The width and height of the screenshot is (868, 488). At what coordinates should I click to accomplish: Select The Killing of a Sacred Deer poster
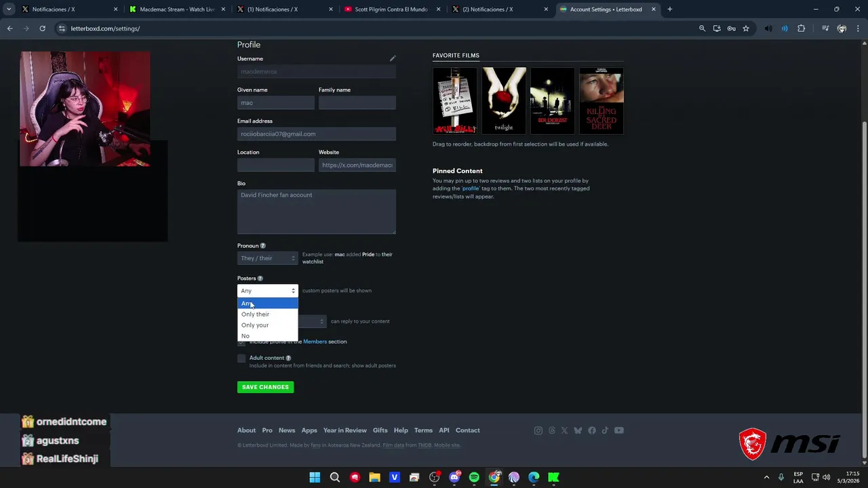pyautogui.click(x=601, y=101)
